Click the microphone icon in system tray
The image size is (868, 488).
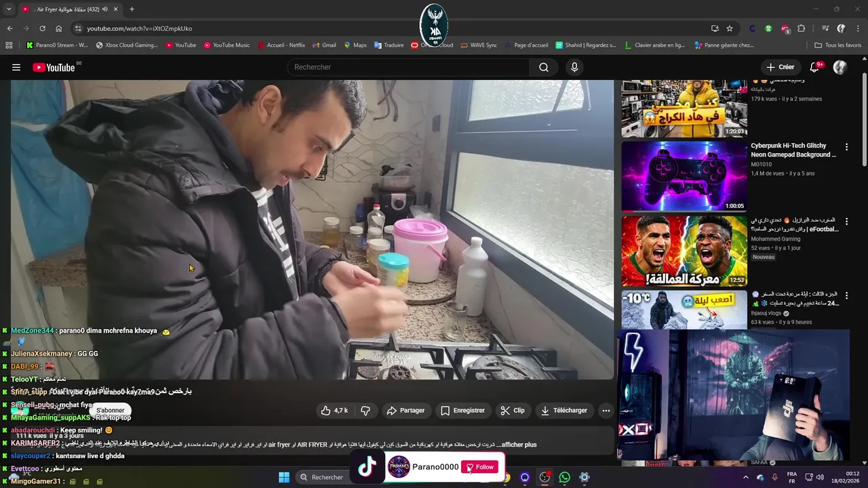pyautogui.click(x=774, y=477)
